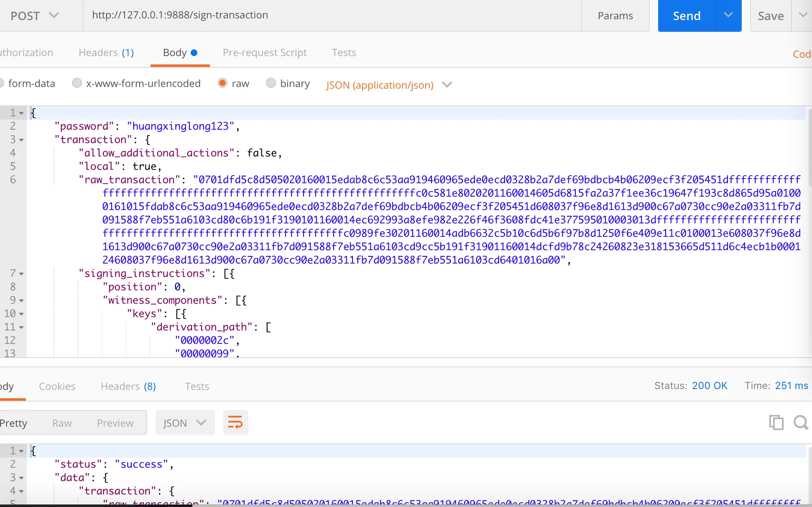
Task: Toggle the response line wrap icon
Action: coord(235,422)
